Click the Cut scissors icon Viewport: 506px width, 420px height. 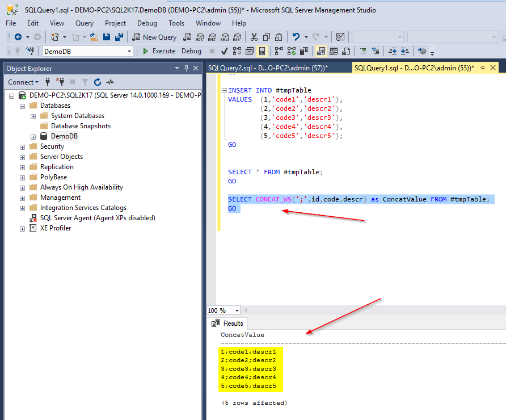coord(254,37)
